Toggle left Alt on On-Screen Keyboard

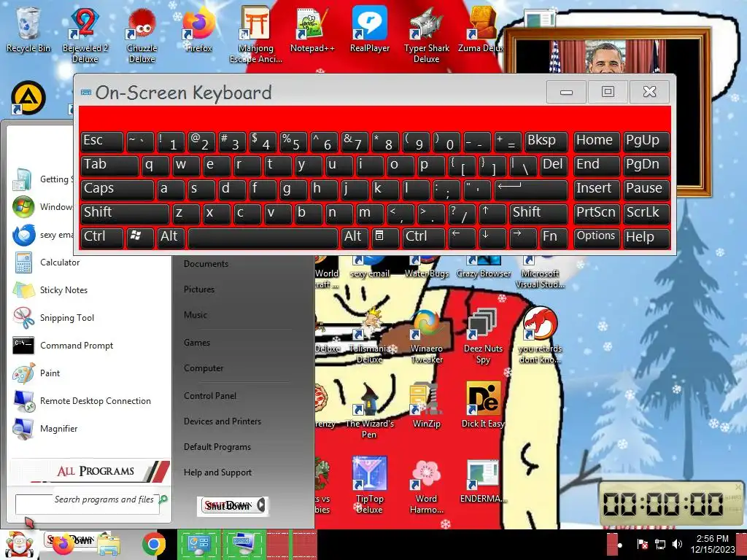(x=171, y=237)
